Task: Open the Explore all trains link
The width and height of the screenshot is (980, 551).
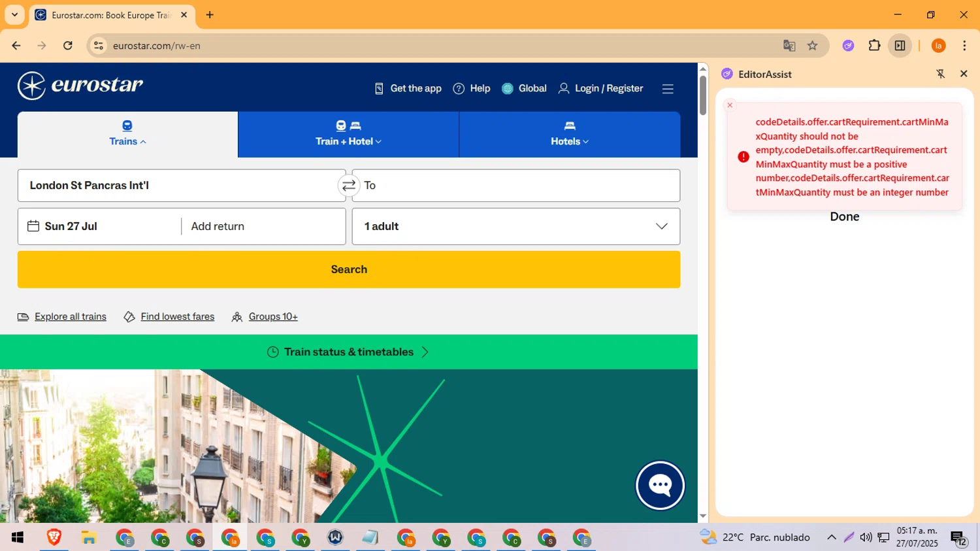Action: coord(70,316)
